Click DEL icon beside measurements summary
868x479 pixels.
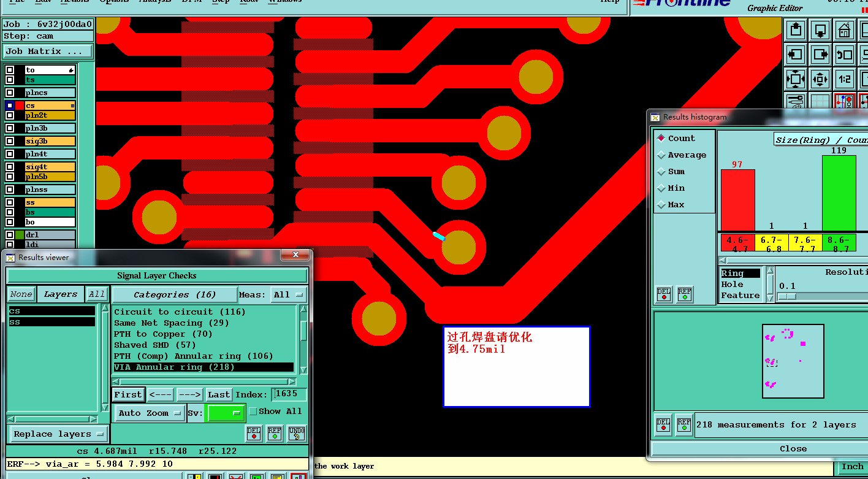pyautogui.click(x=664, y=424)
